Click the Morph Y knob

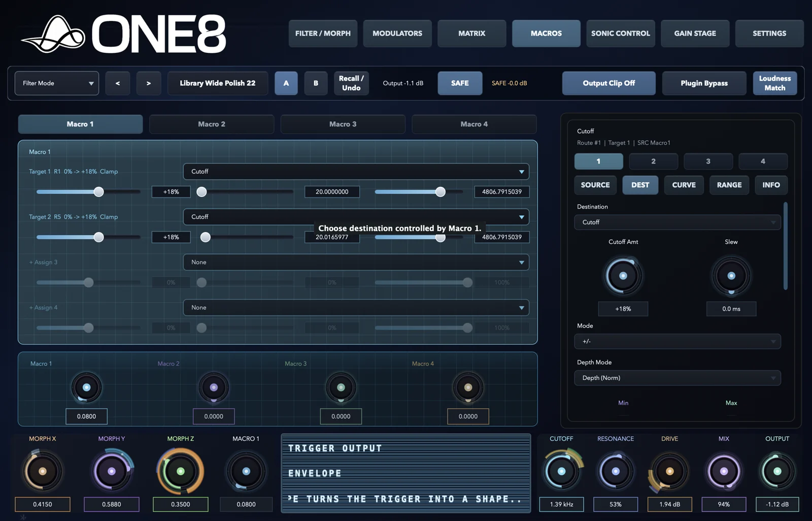point(112,471)
